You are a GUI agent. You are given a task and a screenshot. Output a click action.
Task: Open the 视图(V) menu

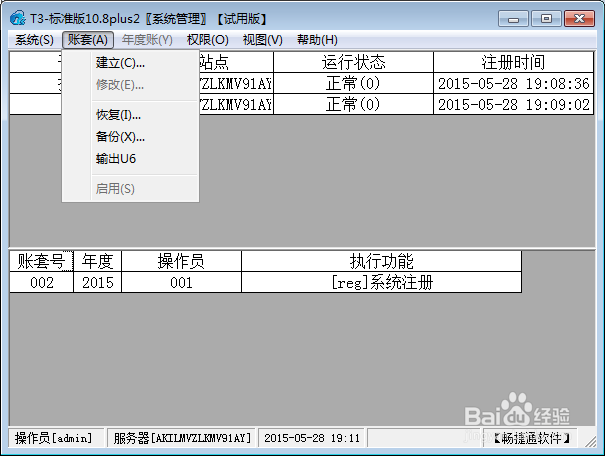click(263, 40)
